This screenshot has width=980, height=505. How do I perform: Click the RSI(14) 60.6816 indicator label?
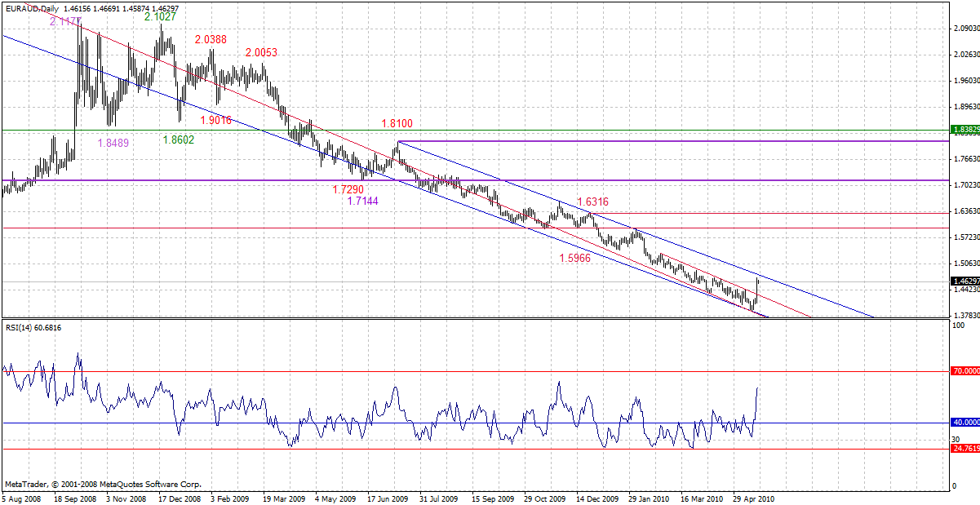click(33, 328)
